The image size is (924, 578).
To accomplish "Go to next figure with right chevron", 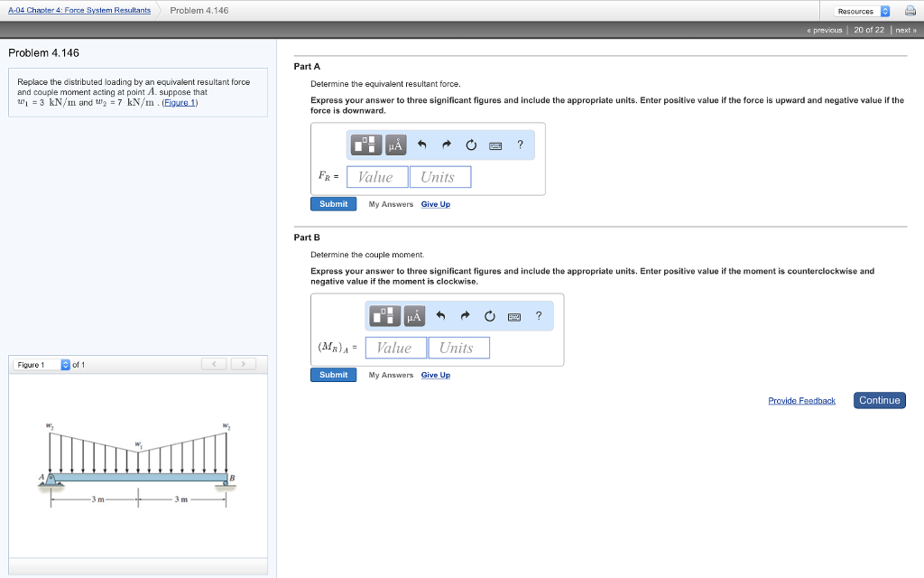I will click(x=242, y=364).
